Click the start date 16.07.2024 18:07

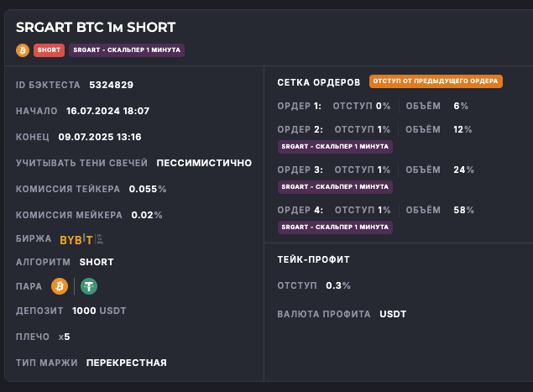tap(107, 111)
